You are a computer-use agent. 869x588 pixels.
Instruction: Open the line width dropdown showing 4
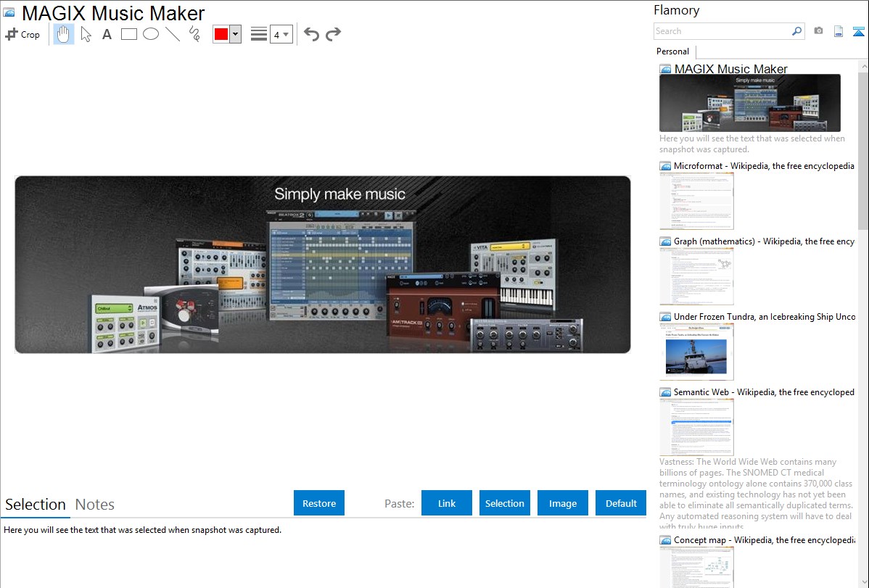coord(281,34)
